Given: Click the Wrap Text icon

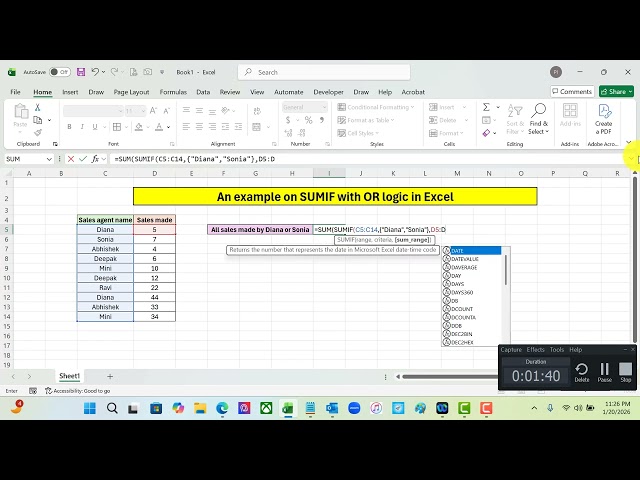Looking at the screenshot, I should click(257, 111).
